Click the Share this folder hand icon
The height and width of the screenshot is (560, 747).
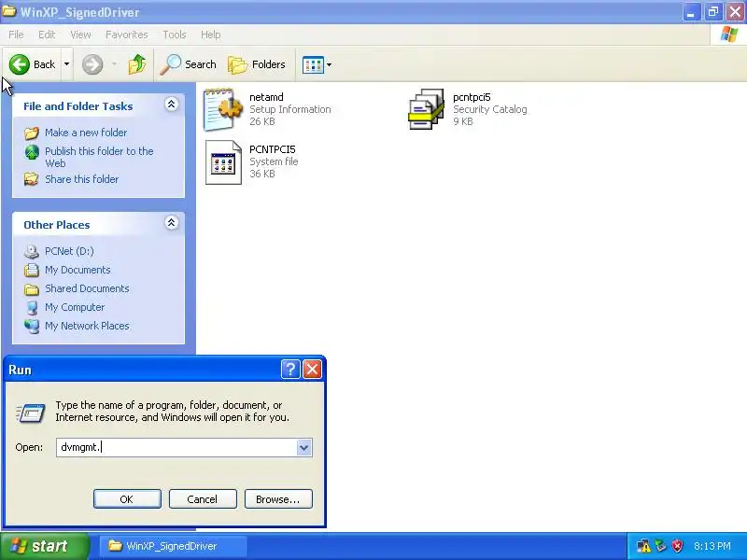point(32,179)
